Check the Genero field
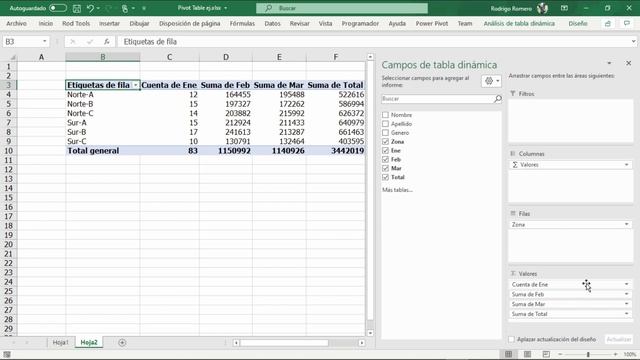This screenshot has height=360, width=640. click(385, 133)
